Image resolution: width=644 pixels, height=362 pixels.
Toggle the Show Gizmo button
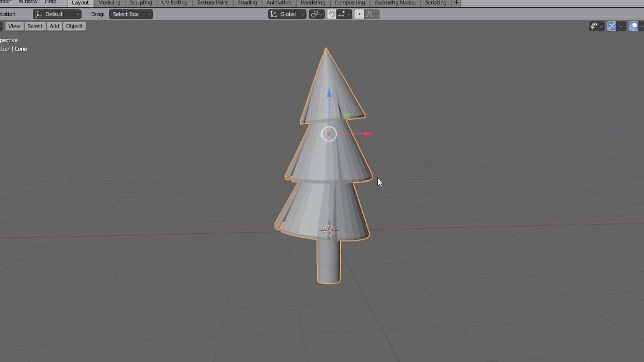611,26
